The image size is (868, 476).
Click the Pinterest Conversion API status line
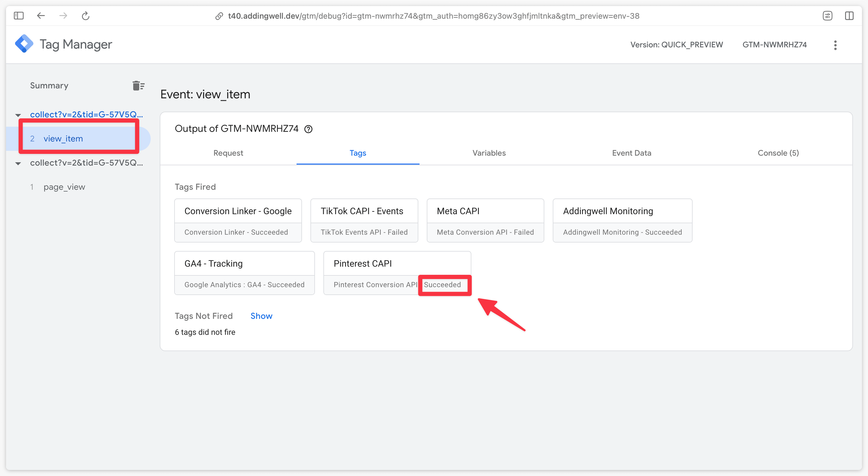pyautogui.click(x=397, y=285)
